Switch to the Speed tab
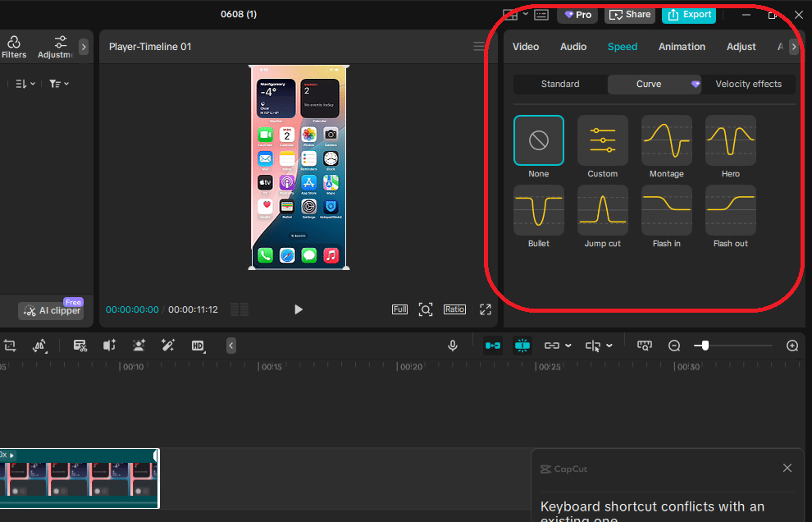Viewport: 812px width, 522px height. pyautogui.click(x=622, y=47)
